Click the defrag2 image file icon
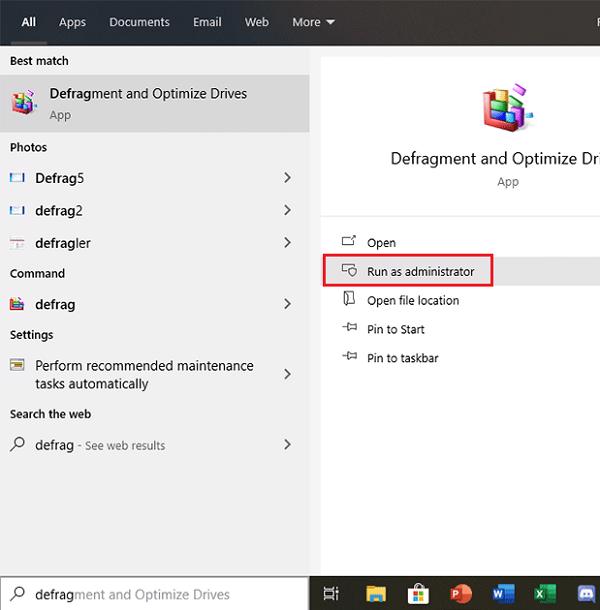The width and height of the screenshot is (600, 610). pyautogui.click(x=17, y=210)
